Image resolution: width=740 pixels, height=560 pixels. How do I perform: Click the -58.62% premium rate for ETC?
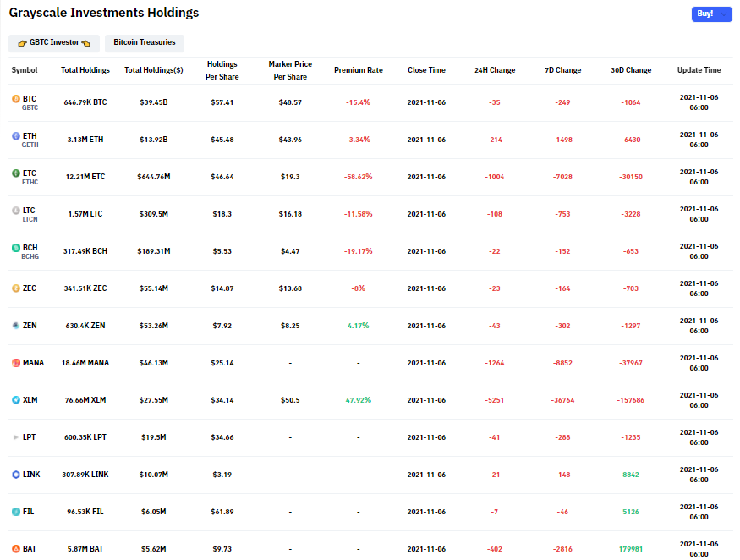coord(359,177)
